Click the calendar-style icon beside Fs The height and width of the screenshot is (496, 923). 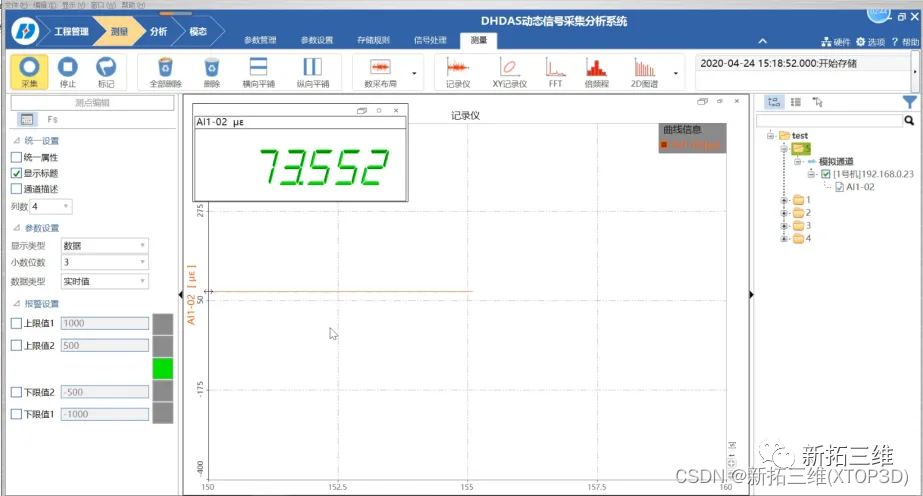(x=26, y=119)
